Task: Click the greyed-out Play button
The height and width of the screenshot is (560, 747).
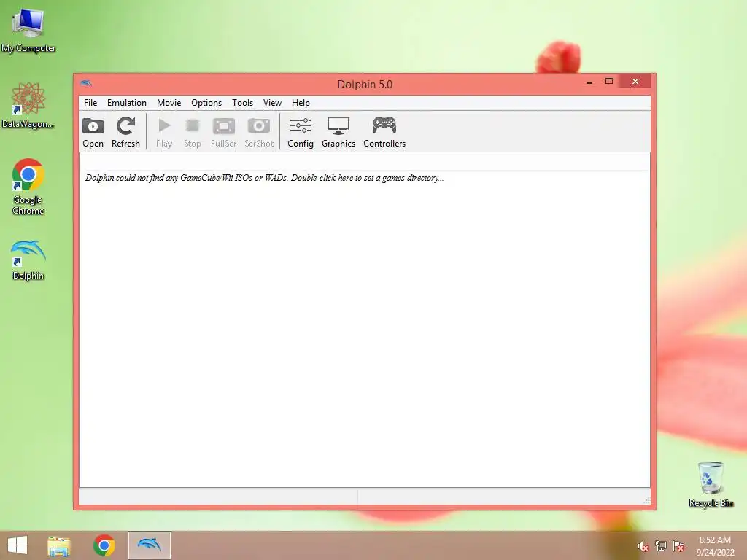Action: [x=164, y=133]
